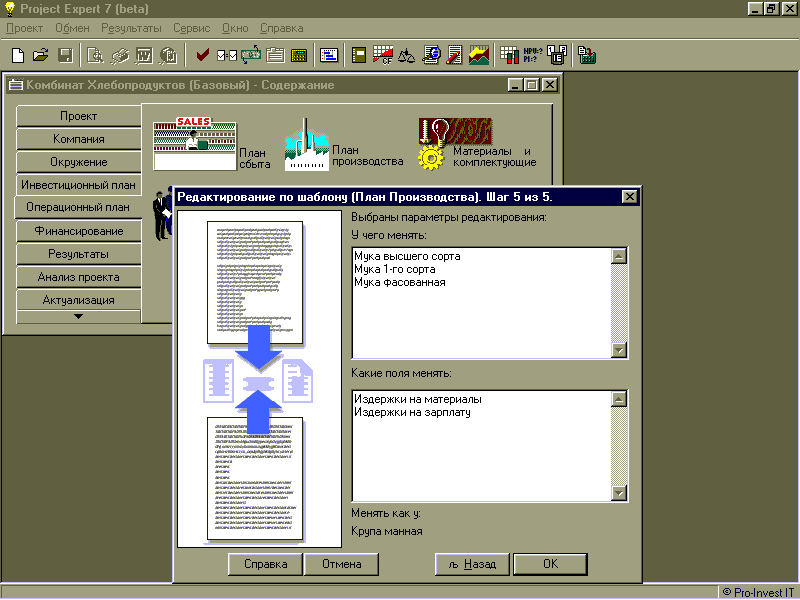Confirm the dialog with OK
Viewport: 800px width, 600px height.
pyautogui.click(x=551, y=564)
